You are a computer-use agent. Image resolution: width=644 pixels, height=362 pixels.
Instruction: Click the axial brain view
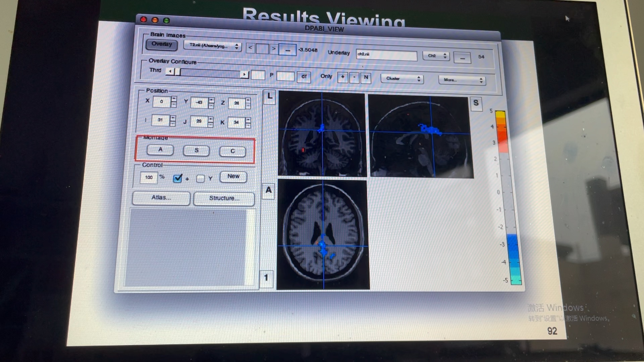[x=323, y=234]
